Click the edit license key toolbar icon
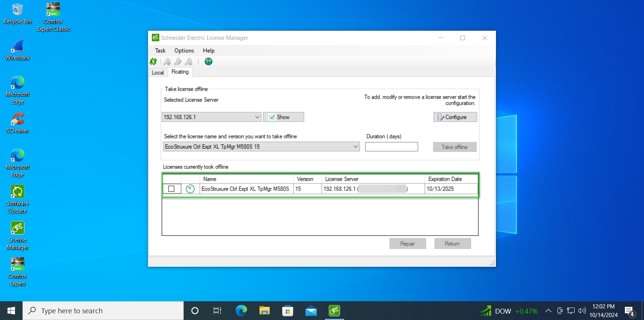The width and height of the screenshot is (644, 320). coord(178,62)
